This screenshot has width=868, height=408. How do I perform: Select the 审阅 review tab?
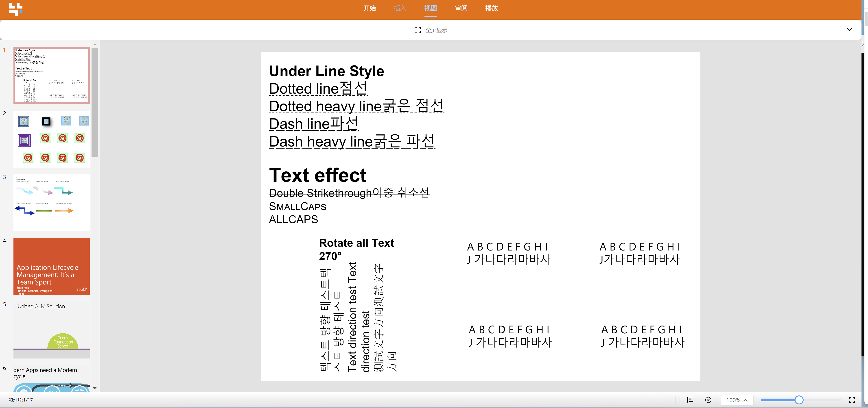pyautogui.click(x=461, y=9)
